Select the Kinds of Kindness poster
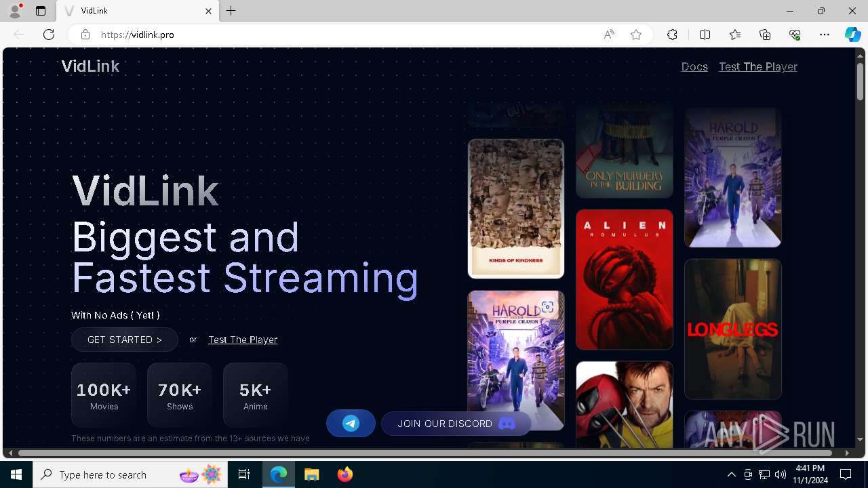 click(x=516, y=209)
